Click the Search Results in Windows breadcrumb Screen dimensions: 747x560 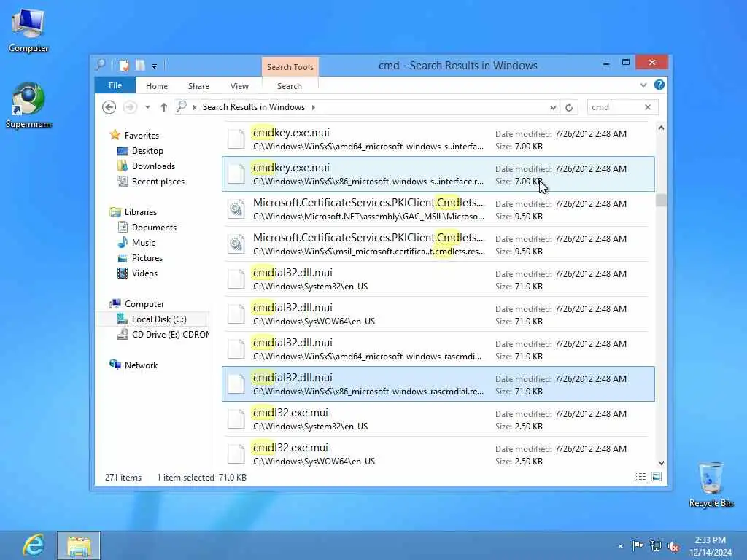(x=253, y=107)
